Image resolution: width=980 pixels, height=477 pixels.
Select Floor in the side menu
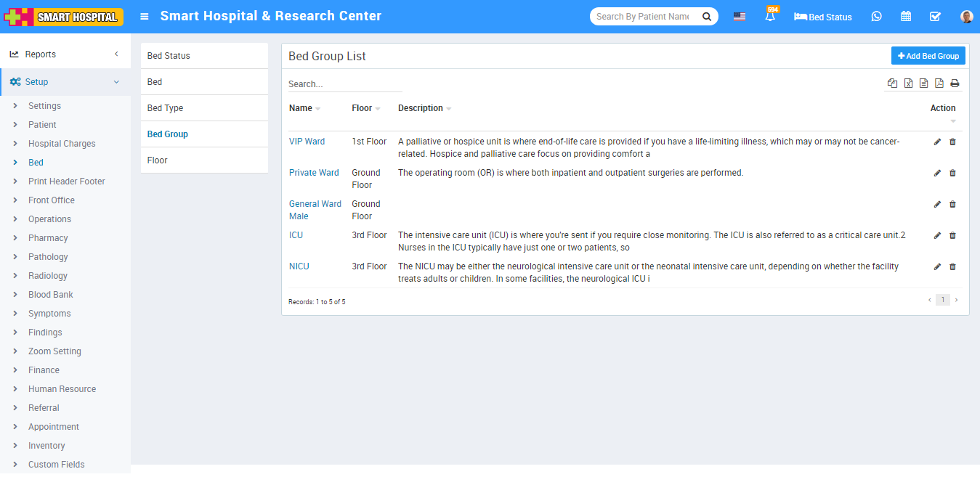click(158, 160)
